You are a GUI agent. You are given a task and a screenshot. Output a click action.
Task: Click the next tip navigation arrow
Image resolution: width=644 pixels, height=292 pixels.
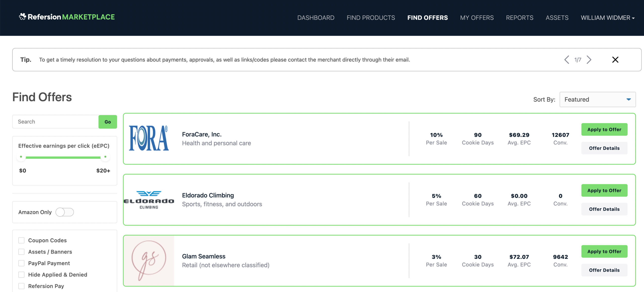click(589, 60)
